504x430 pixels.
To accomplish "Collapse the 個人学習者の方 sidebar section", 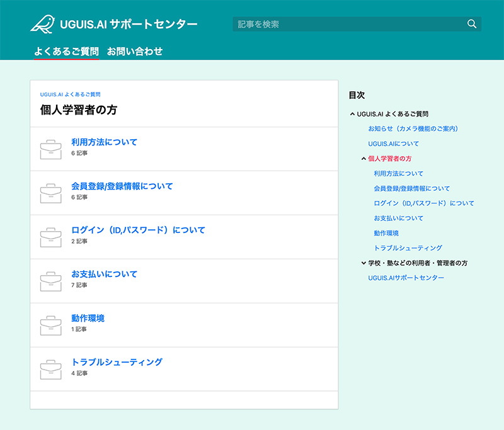I will 364,159.
